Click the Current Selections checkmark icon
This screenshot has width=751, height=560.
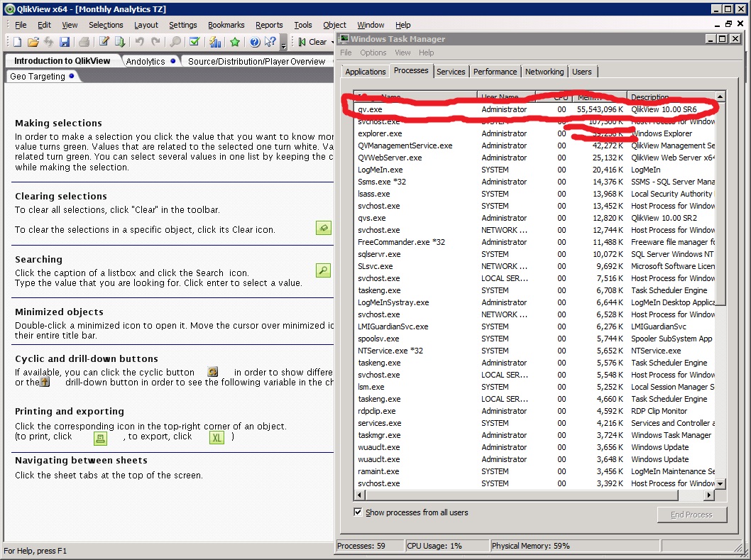point(194,43)
